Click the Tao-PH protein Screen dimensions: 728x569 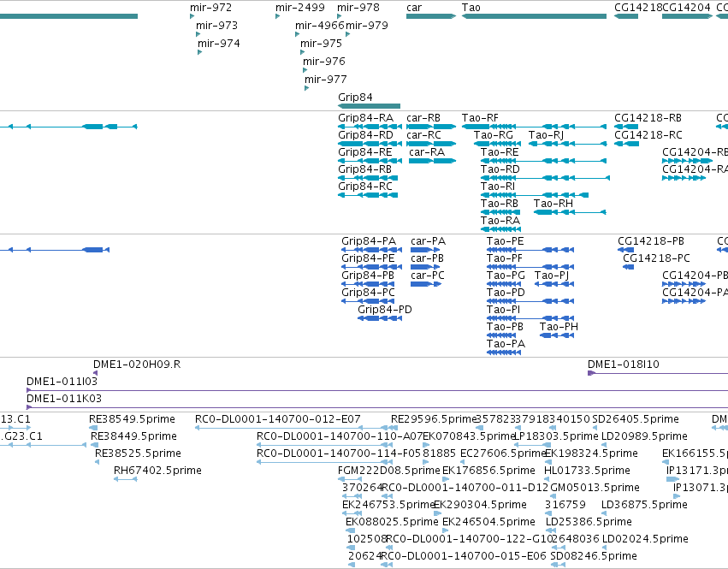[557, 335]
